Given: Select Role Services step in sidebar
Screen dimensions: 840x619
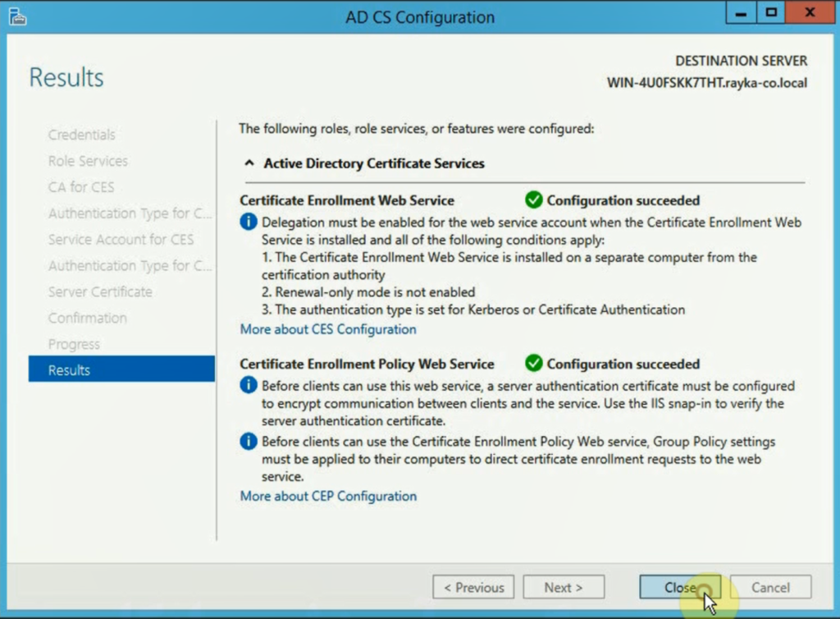Looking at the screenshot, I should 88,161.
